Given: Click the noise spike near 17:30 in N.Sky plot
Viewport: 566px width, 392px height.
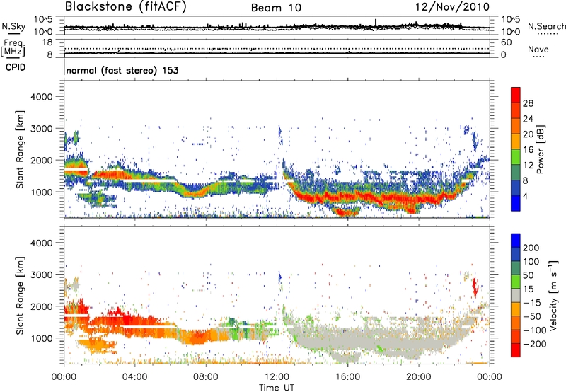Looking at the screenshot, I should tap(376, 23).
